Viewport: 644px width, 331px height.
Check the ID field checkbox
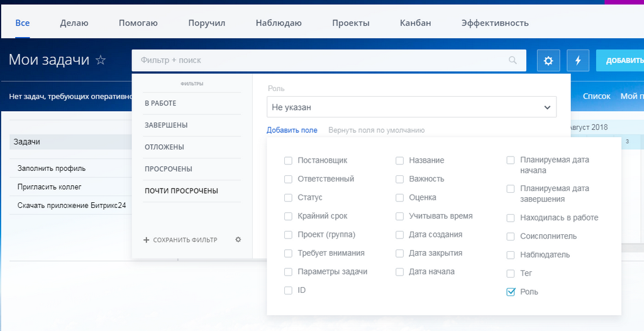click(288, 290)
